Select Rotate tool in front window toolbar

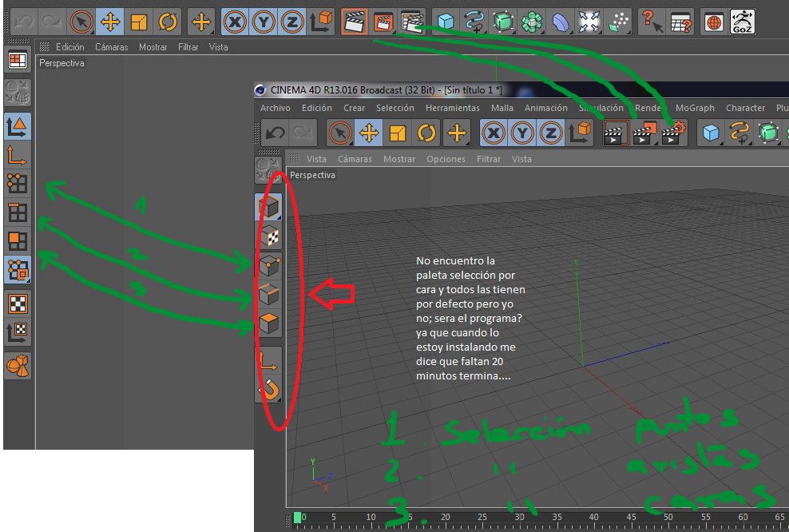[426, 133]
